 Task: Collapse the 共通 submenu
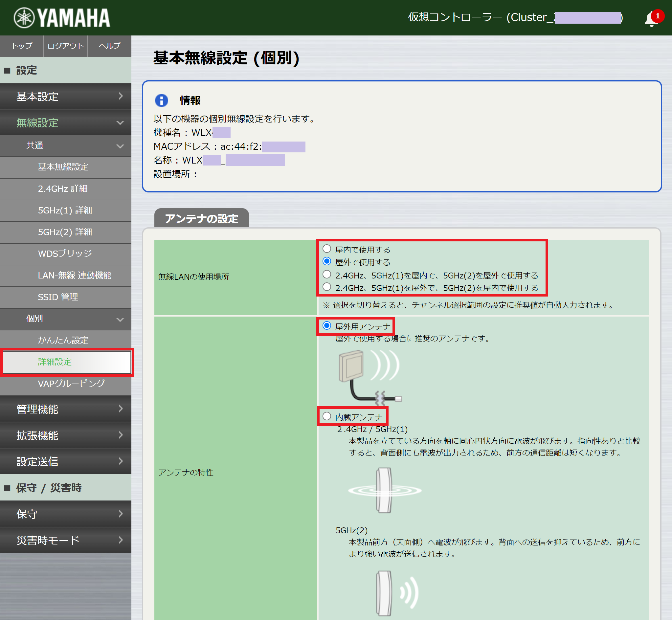66,145
